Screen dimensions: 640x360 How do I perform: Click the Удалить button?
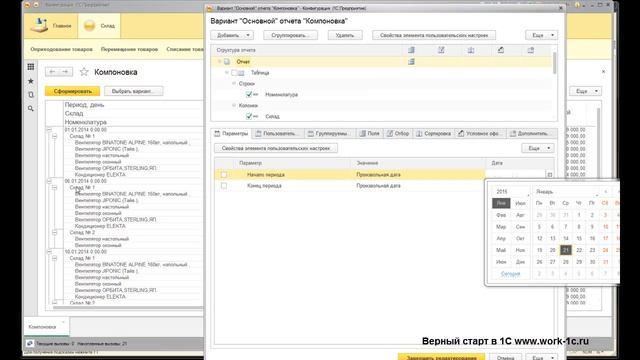pos(345,35)
